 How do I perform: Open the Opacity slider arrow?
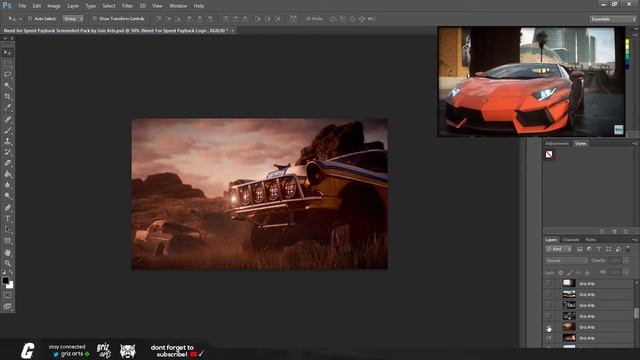pos(626,260)
